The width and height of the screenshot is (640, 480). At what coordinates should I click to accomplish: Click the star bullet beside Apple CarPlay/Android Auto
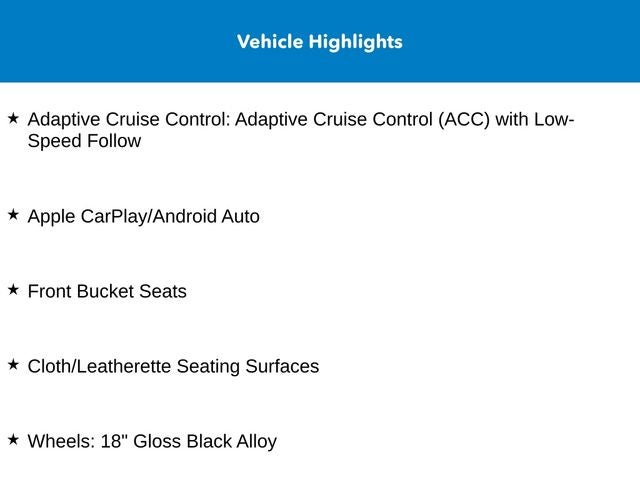point(13,215)
